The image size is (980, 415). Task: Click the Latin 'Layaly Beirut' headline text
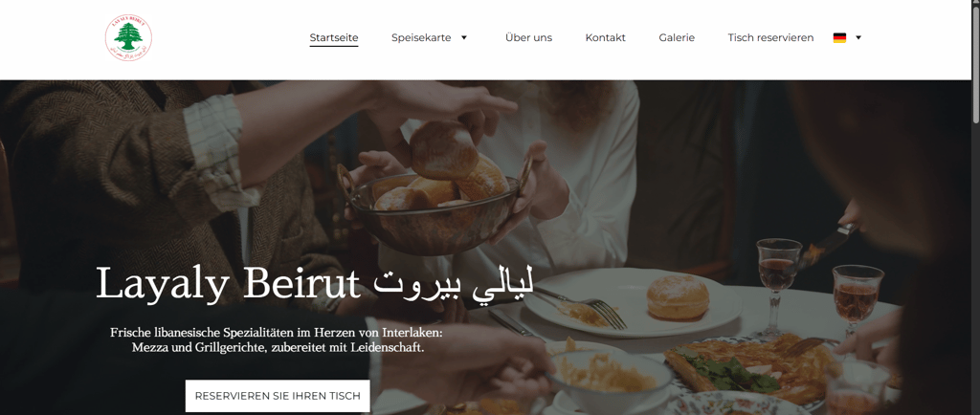pyautogui.click(x=228, y=283)
